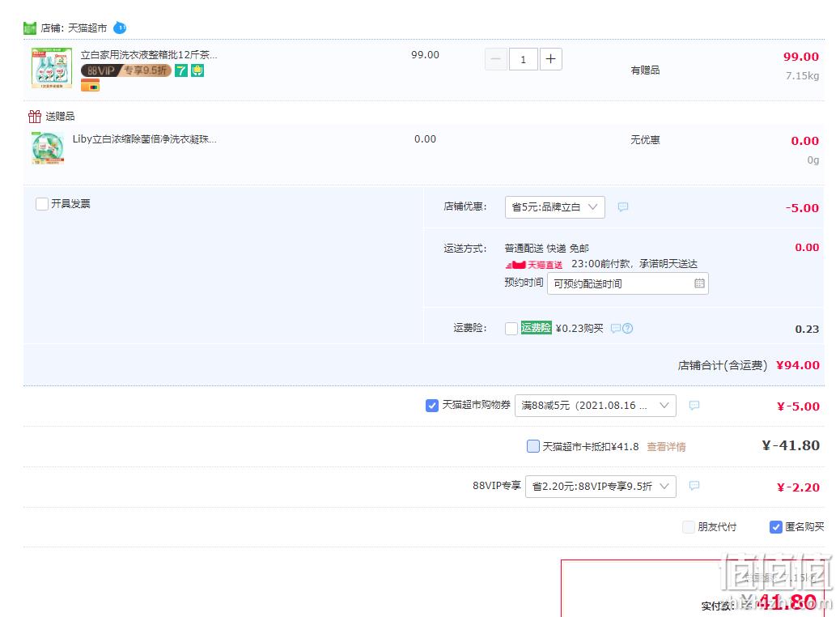Tick the 运费险 ¥0.23 insurance checkbox
The height and width of the screenshot is (617, 840).
tap(511, 328)
